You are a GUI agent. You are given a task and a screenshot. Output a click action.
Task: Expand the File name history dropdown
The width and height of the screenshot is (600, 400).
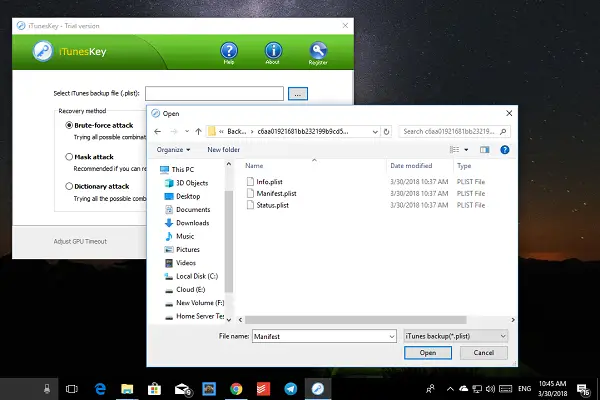[x=392, y=336]
